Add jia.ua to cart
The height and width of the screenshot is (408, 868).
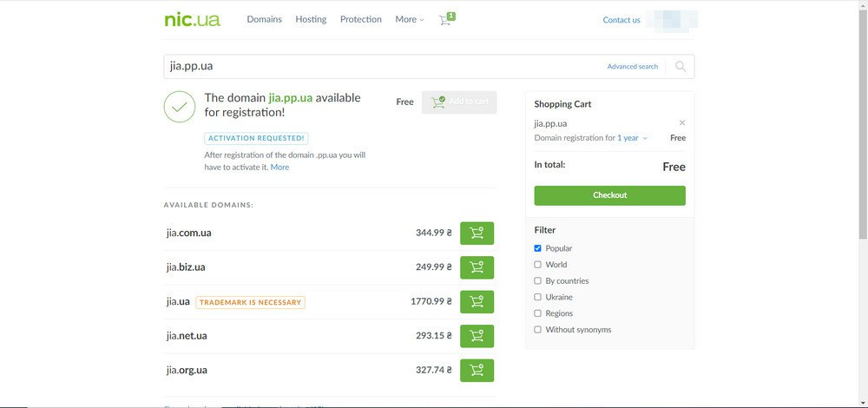point(477,302)
